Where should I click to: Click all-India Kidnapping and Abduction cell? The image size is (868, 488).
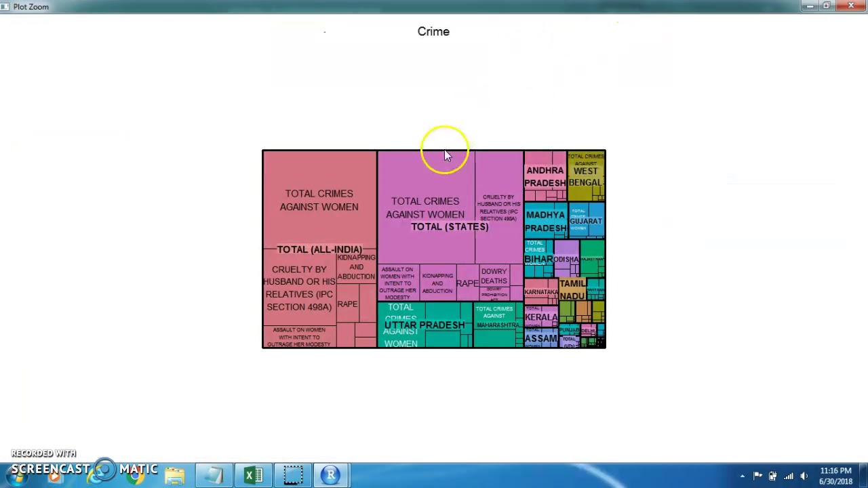pyautogui.click(x=356, y=267)
